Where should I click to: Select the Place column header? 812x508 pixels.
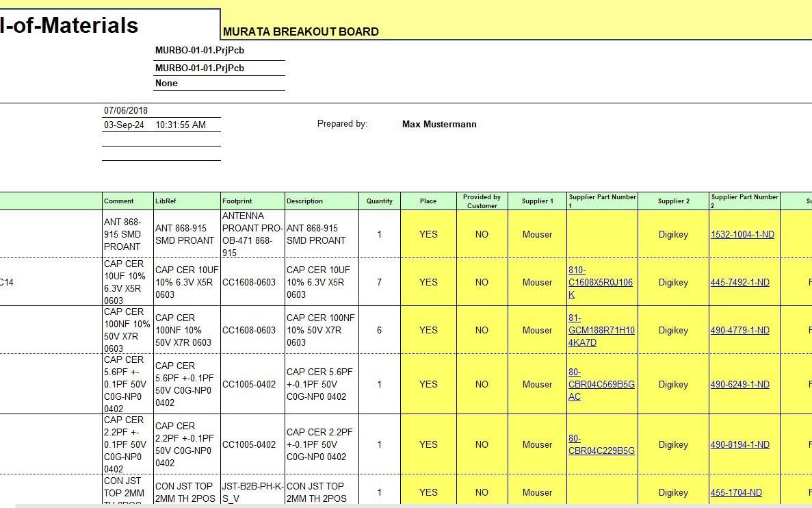pyautogui.click(x=428, y=201)
